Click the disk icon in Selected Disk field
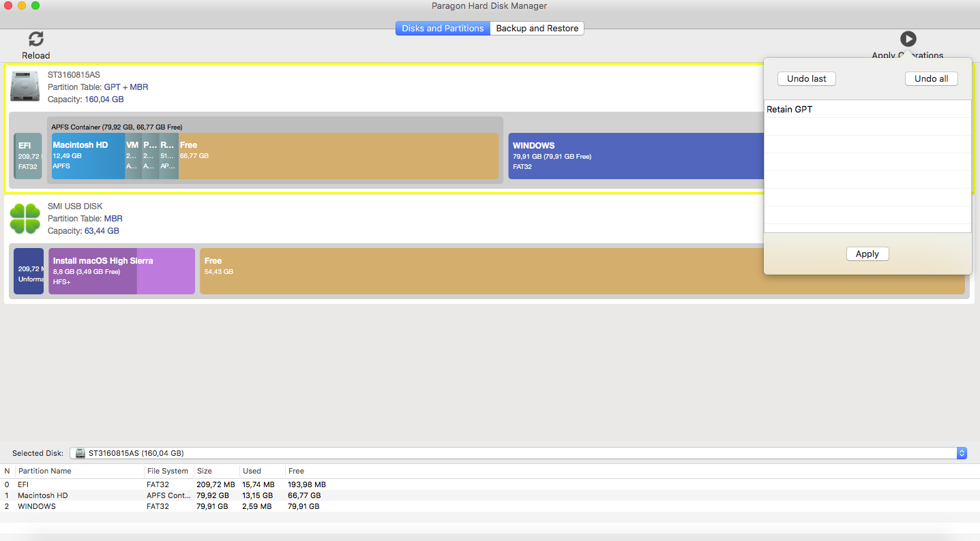This screenshot has height=541, width=980. point(80,453)
